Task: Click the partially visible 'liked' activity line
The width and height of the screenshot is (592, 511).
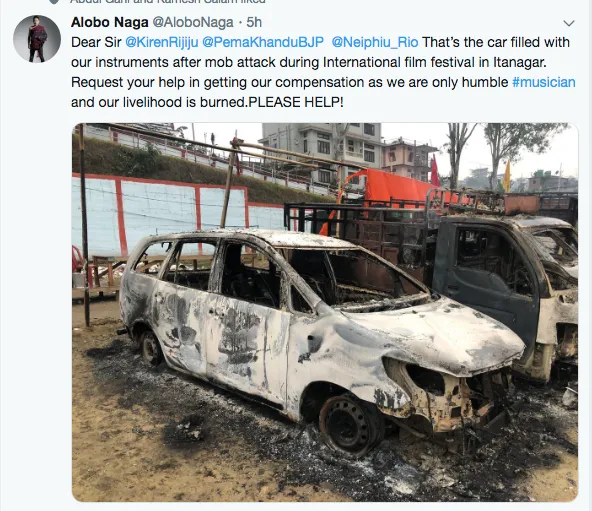Action: click(168, 2)
